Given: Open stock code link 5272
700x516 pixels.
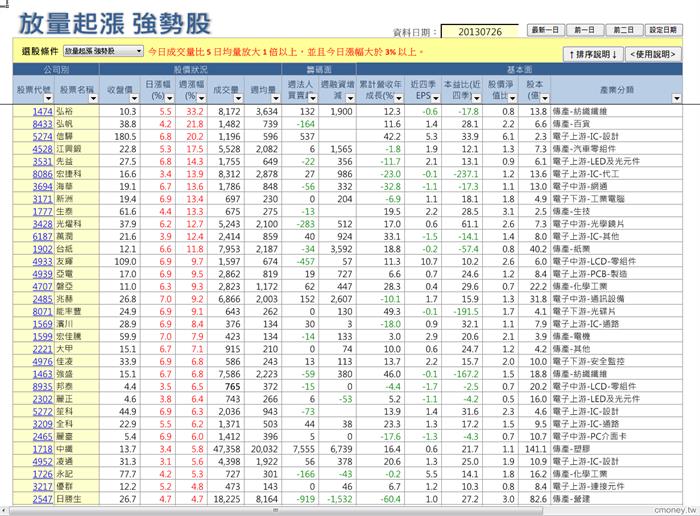Looking at the screenshot, I should pos(42,412).
